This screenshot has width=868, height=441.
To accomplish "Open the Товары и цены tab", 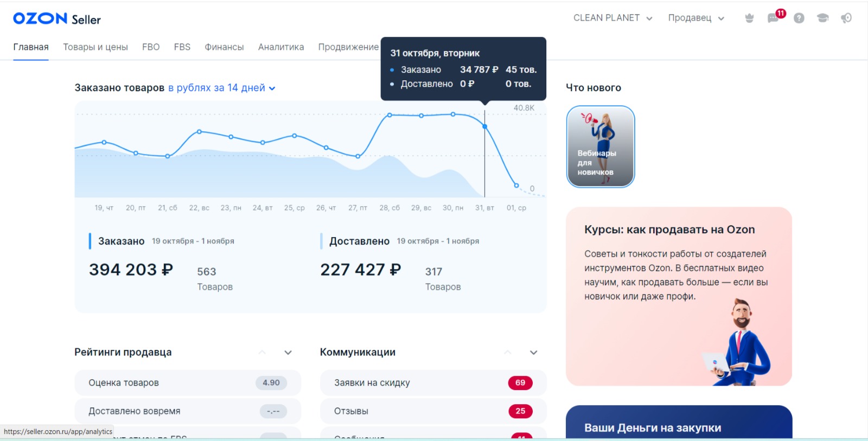I will [x=95, y=47].
